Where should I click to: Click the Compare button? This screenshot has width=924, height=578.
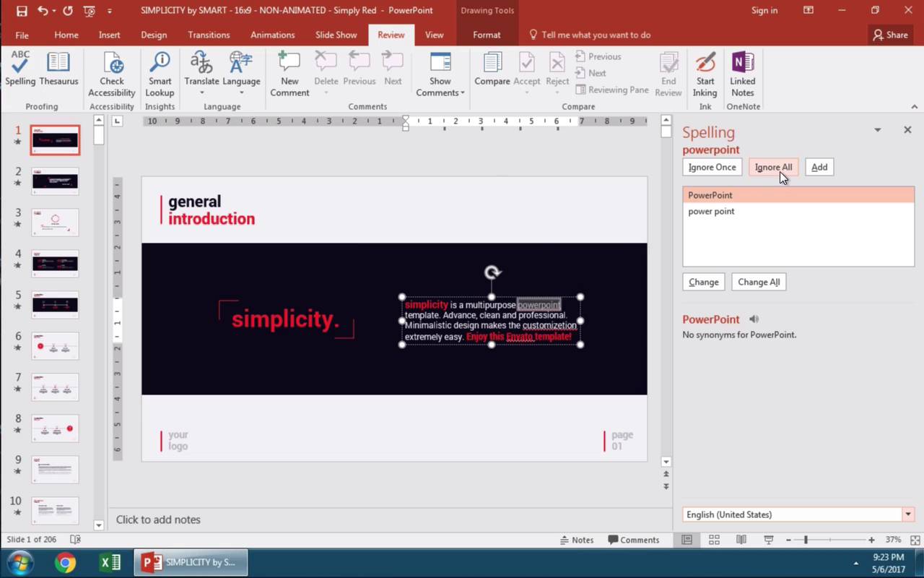click(492, 69)
